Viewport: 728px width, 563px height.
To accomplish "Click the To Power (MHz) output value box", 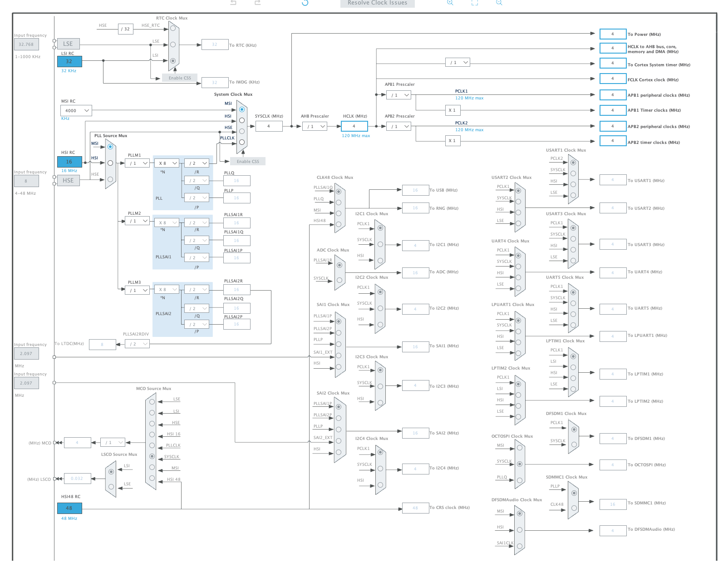I will [613, 34].
